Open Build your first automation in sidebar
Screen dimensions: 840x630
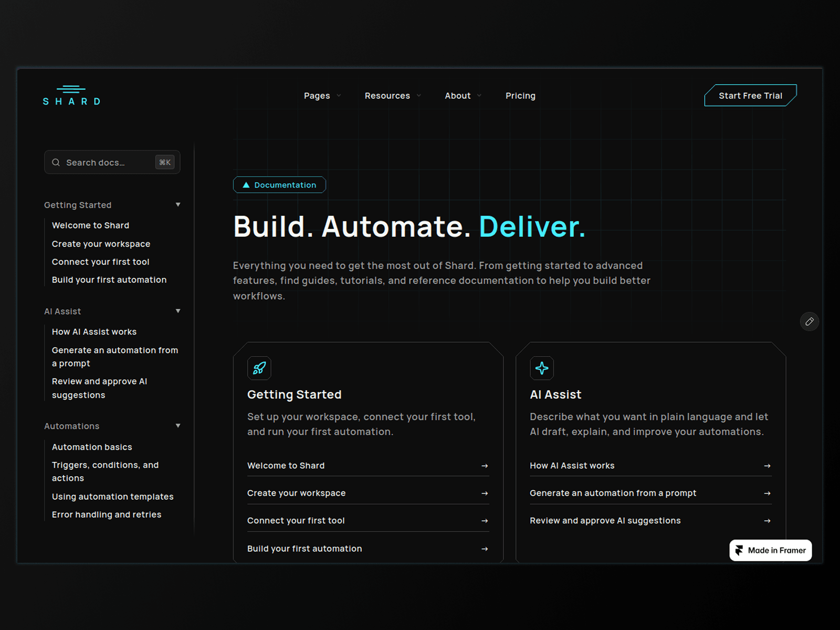(x=109, y=280)
